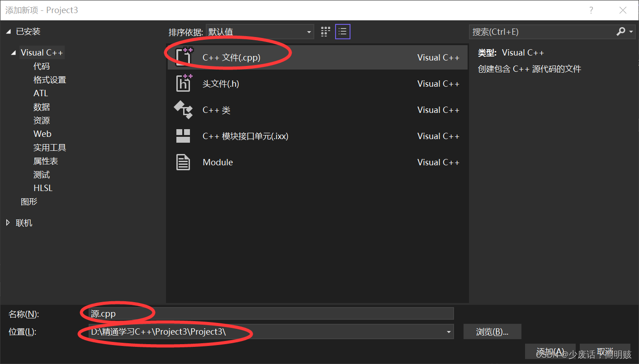Click the 头文件(.h) item name

[221, 84]
